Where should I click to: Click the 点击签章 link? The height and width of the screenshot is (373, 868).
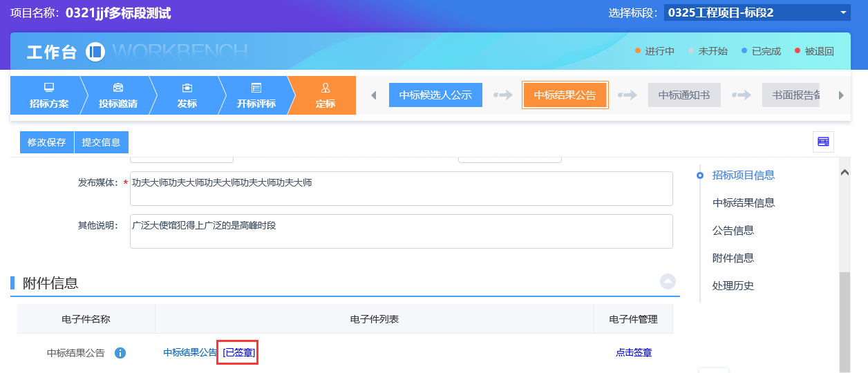(633, 353)
